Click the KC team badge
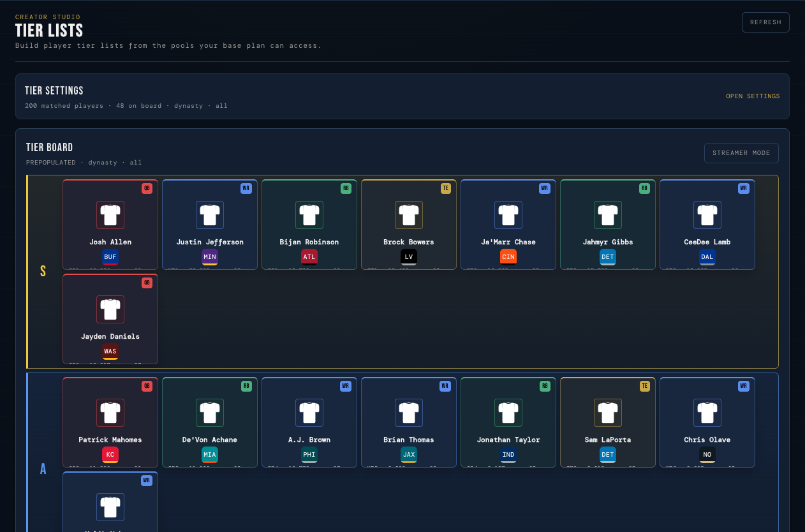The width and height of the screenshot is (805, 532). pyautogui.click(x=110, y=455)
